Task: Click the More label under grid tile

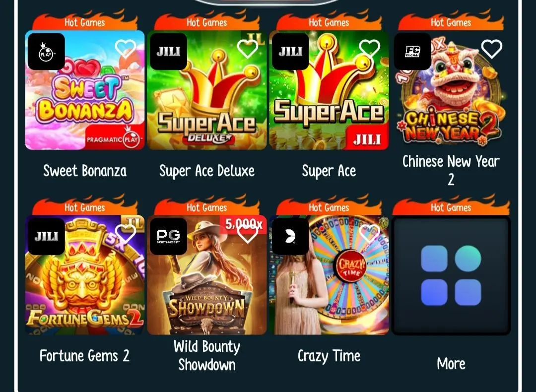Action: tap(451, 364)
